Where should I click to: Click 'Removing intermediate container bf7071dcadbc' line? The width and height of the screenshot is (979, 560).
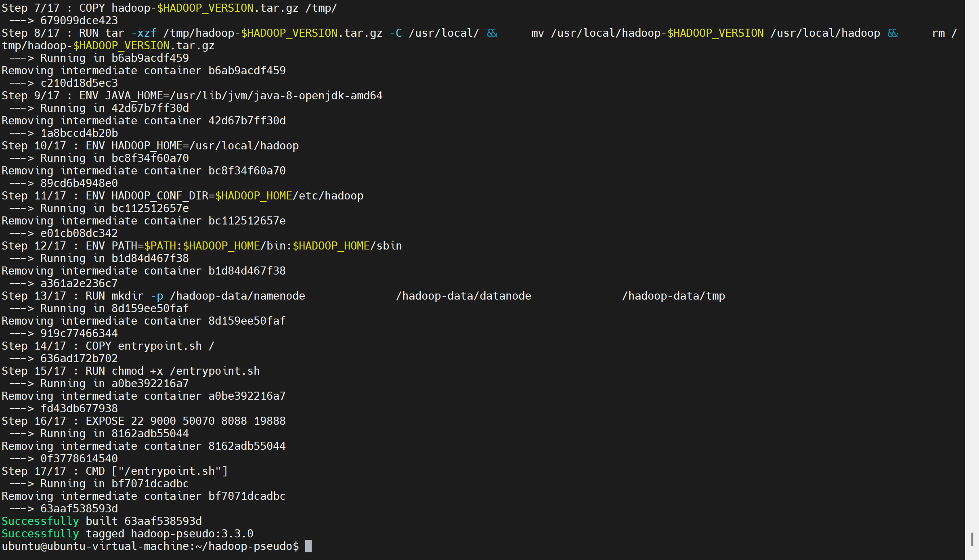tap(143, 496)
